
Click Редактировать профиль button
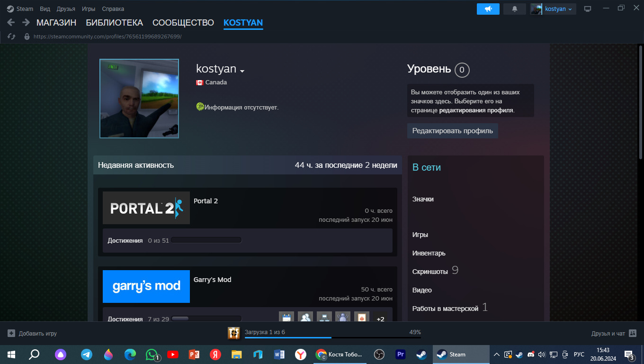click(453, 131)
